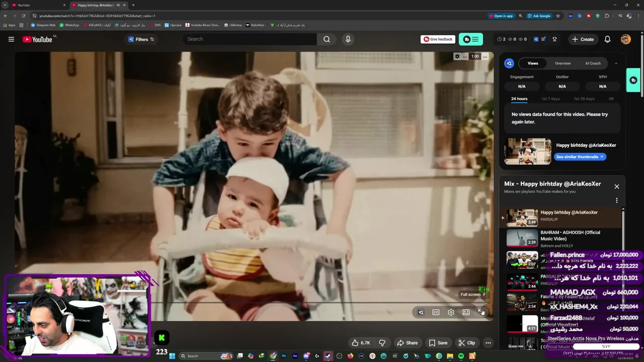
Task: Select the All time range
Action: click(x=611, y=99)
